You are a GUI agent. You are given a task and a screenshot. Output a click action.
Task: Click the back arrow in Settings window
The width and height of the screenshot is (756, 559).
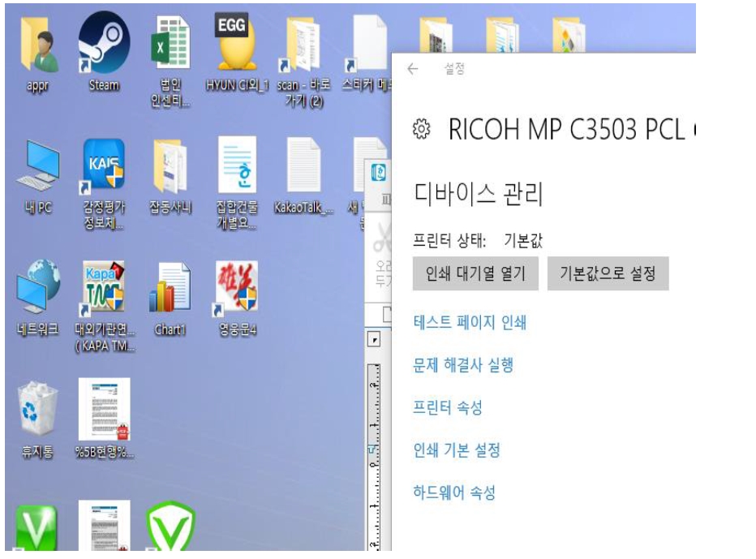tap(413, 69)
